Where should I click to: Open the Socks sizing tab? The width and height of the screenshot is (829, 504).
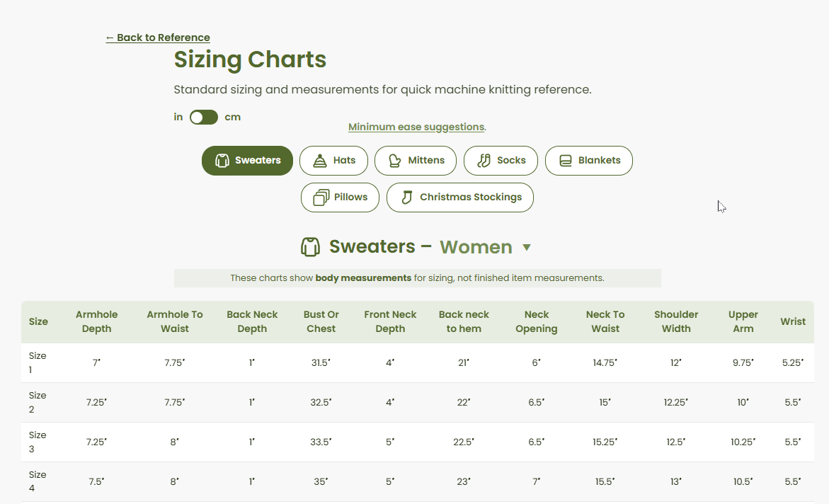[x=501, y=161]
